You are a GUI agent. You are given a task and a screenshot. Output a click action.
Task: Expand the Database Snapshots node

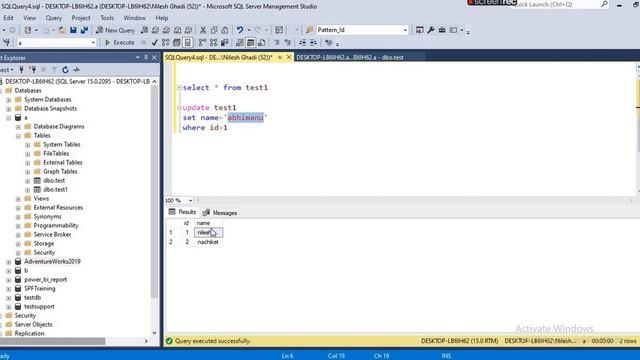pos(9,109)
